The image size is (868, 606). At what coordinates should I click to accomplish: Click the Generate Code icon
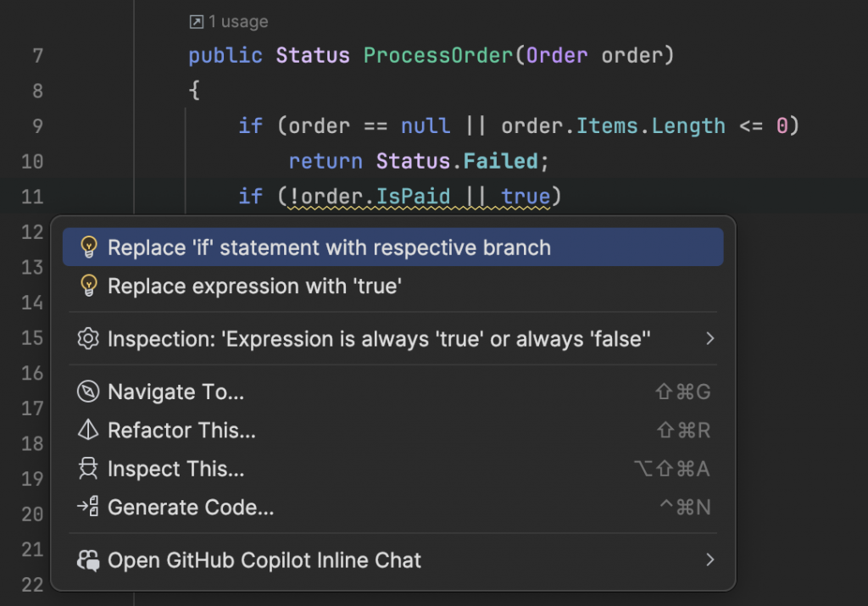tap(88, 508)
